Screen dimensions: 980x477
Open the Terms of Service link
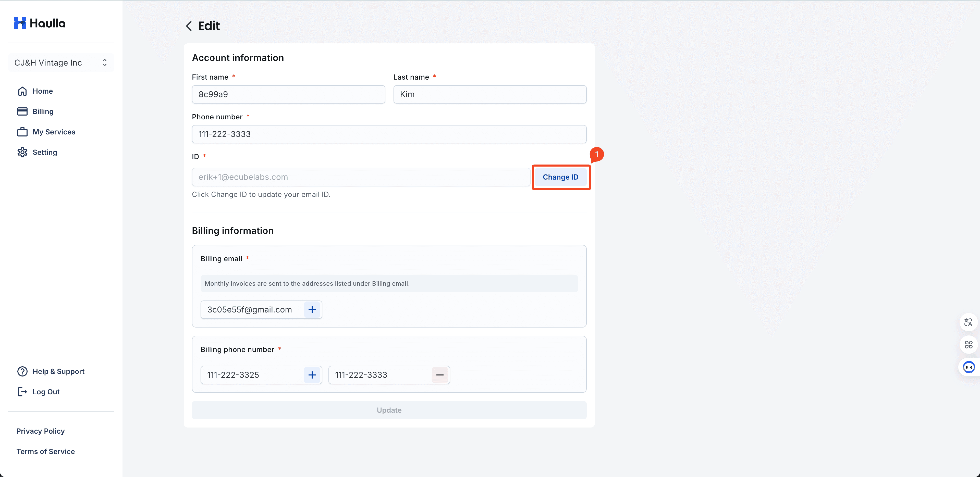[x=45, y=451]
